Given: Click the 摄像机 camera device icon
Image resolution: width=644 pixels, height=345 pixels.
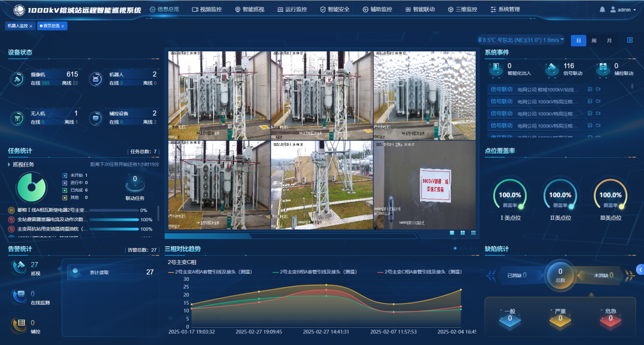Looking at the screenshot, I should (x=18, y=78).
